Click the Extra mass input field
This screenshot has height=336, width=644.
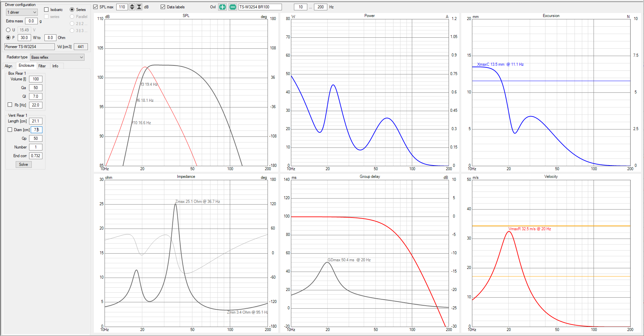click(x=31, y=21)
